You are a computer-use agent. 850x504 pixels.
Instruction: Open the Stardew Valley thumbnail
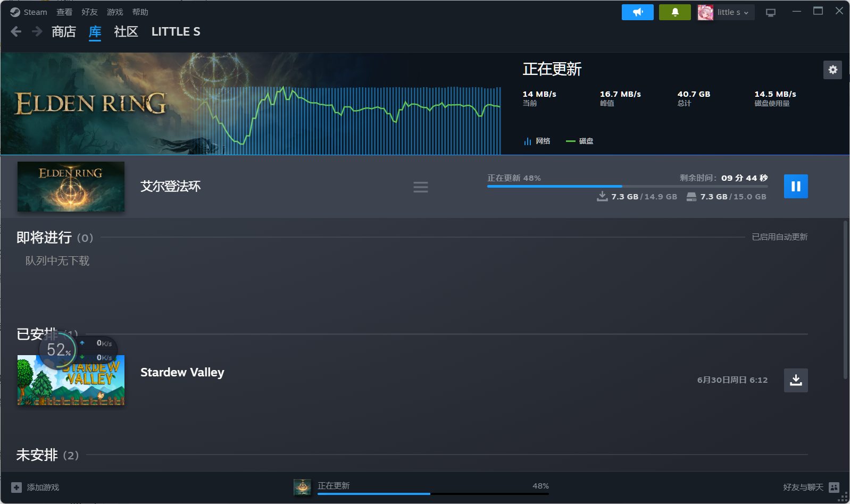click(71, 380)
